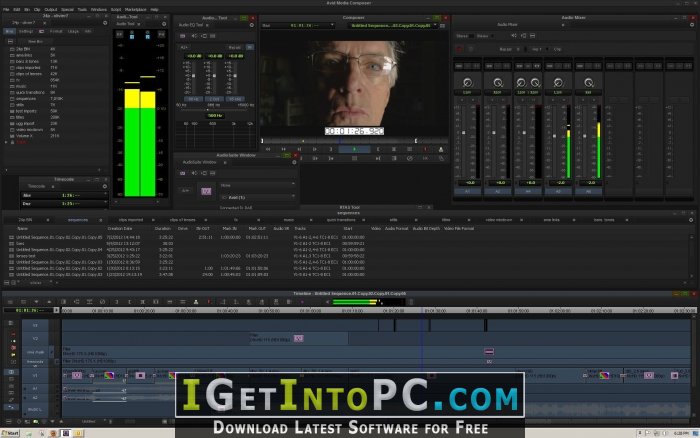Click the purple plug-in icon in the AudioSuite Window
Screen dimensions: 700x438
point(206,191)
